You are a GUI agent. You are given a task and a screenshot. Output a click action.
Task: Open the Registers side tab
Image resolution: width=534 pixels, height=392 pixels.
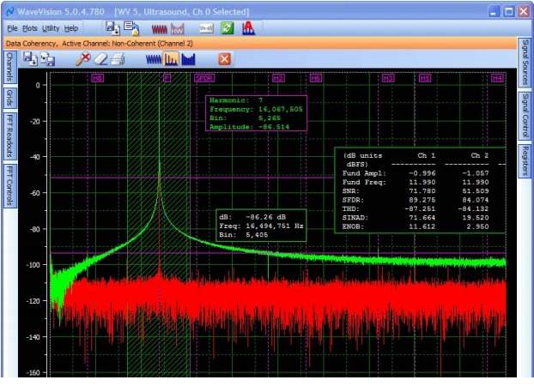coord(525,160)
